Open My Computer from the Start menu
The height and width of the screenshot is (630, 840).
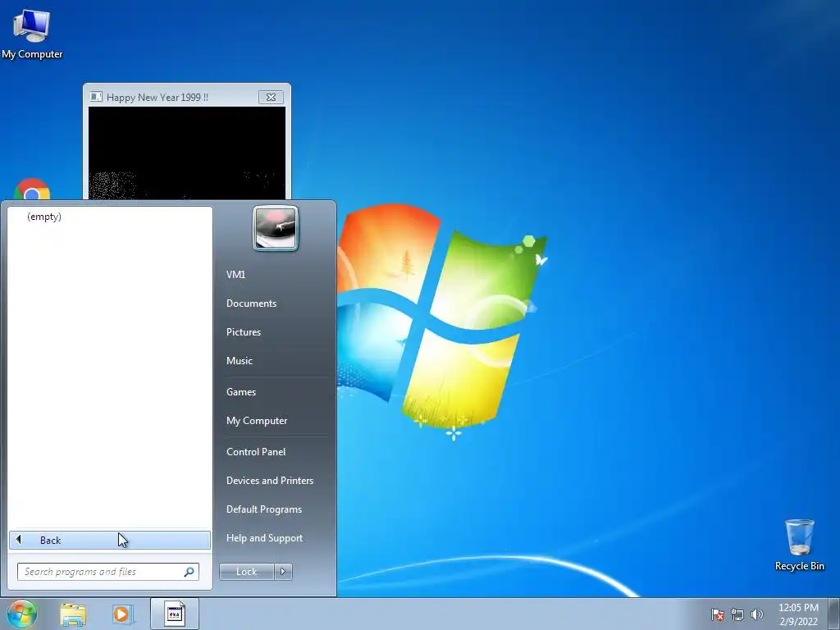pos(257,421)
